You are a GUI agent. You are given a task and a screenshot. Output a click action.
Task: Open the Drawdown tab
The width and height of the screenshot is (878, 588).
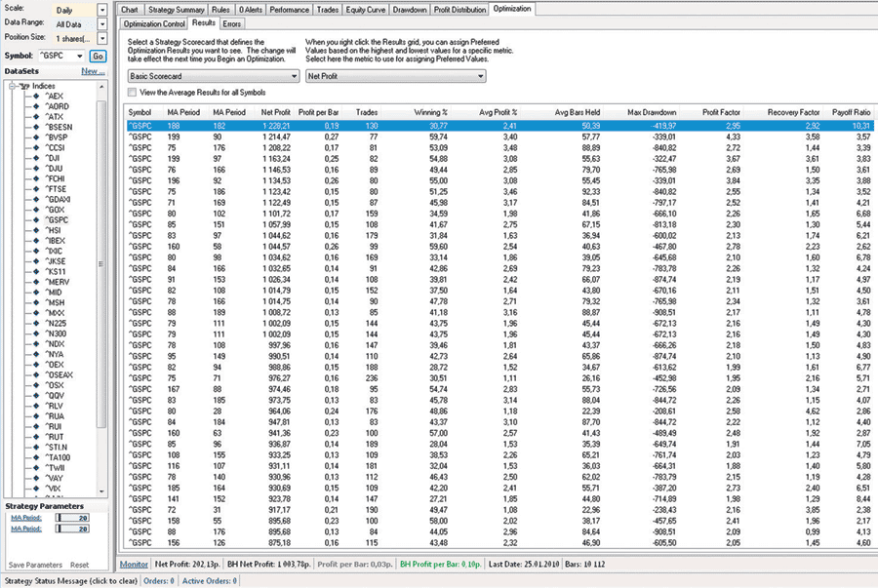[x=410, y=10]
